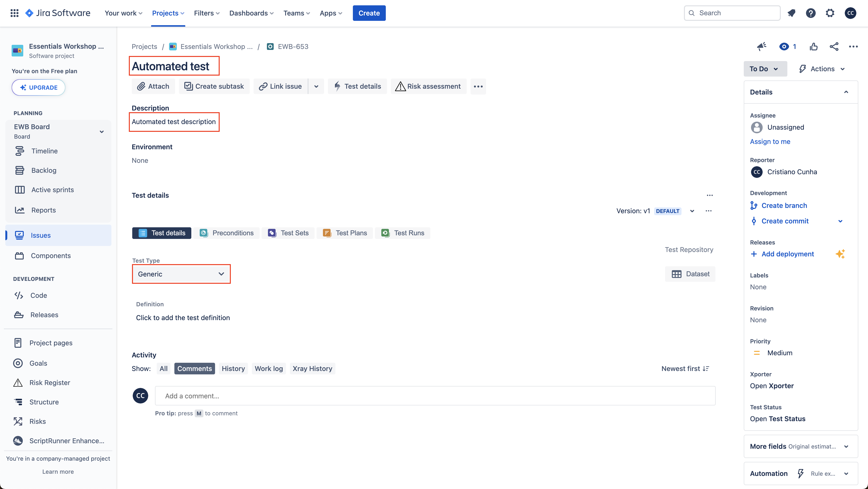Click the Jira Software logo
Viewport: 868px width, 489px height.
pos(58,13)
